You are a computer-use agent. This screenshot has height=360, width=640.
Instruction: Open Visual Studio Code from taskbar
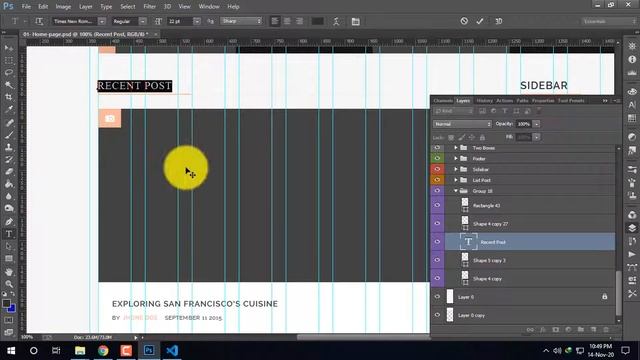(x=172, y=351)
